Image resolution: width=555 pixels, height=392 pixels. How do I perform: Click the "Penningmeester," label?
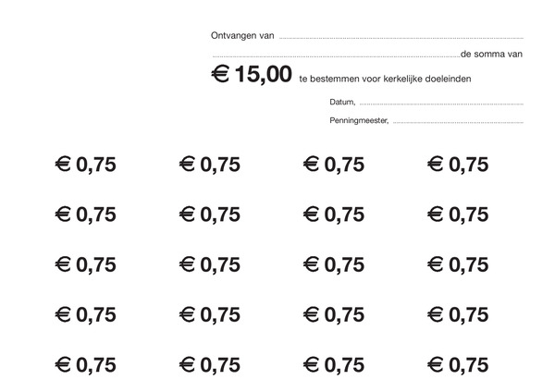tap(359, 120)
